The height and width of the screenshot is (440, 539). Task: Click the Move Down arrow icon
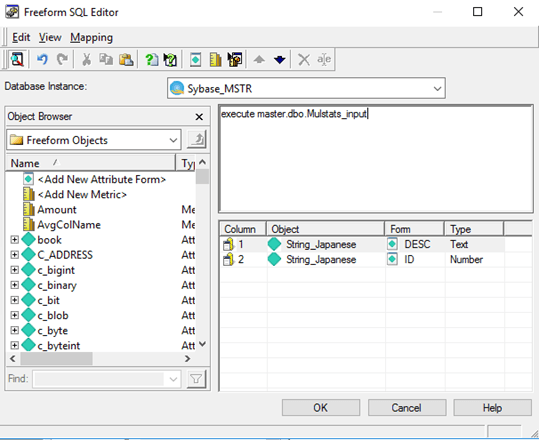[280, 59]
